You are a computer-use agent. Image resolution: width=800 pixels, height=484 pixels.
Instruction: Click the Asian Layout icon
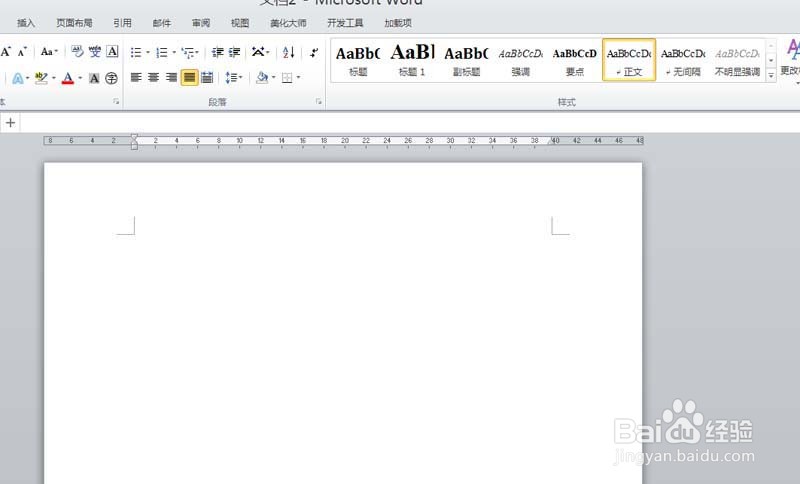pos(258,52)
